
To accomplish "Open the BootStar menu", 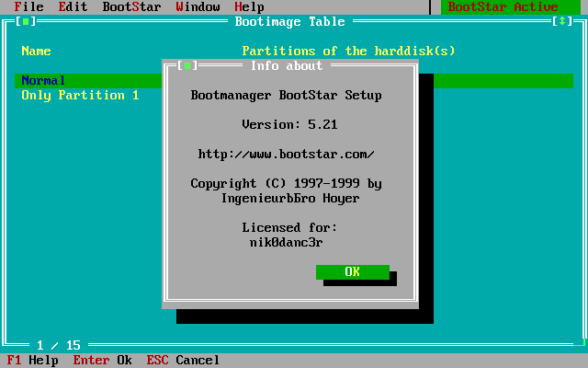I will pos(131,7).
